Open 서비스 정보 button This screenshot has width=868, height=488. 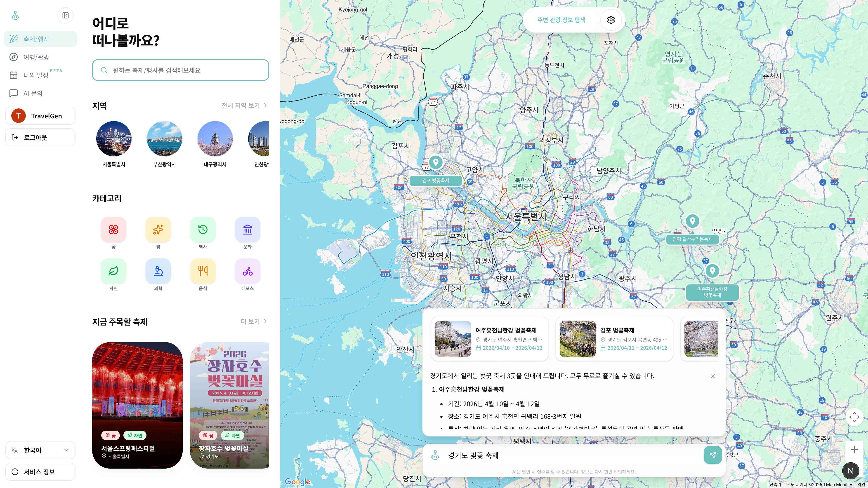tap(40, 472)
